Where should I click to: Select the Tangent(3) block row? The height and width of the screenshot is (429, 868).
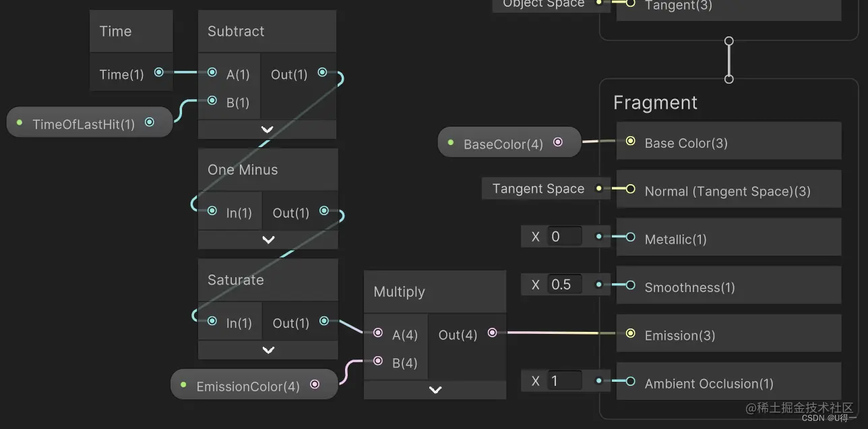(x=729, y=9)
